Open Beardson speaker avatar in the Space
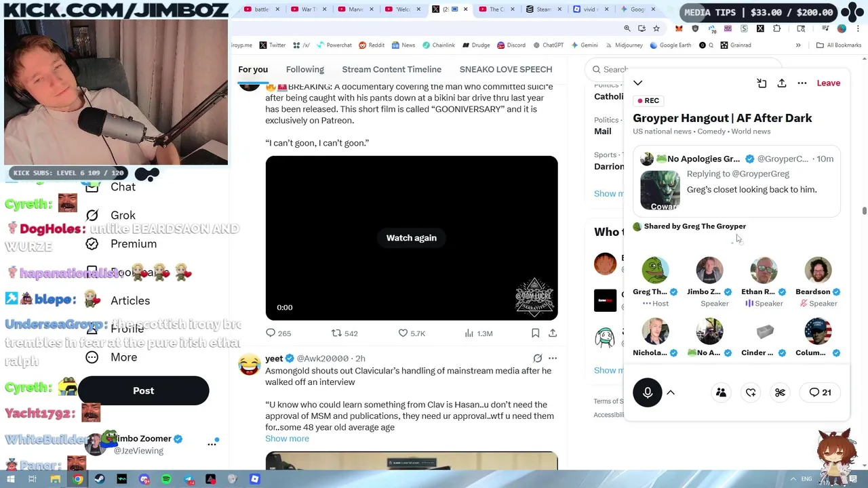The height and width of the screenshot is (488, 868). pyautogui.click(x=818, y=270)
